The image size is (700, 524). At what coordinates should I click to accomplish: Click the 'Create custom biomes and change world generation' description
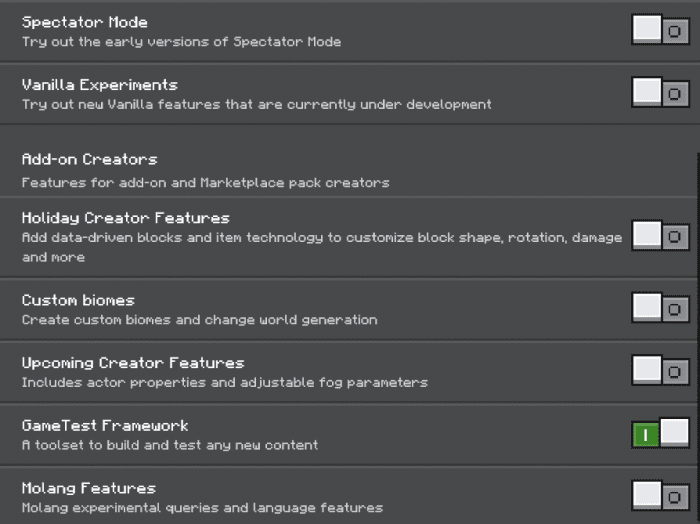[x=200, y=320]
